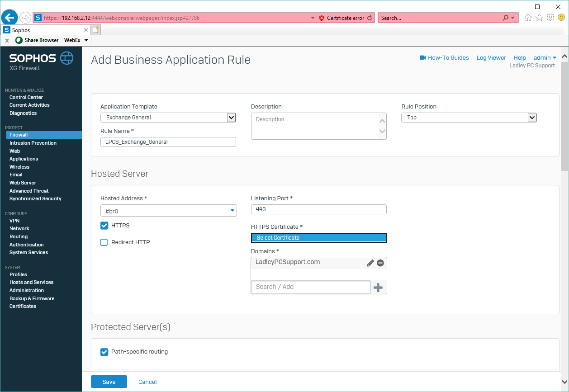Click the vertical page scrollbar

(x=564, y=116)
